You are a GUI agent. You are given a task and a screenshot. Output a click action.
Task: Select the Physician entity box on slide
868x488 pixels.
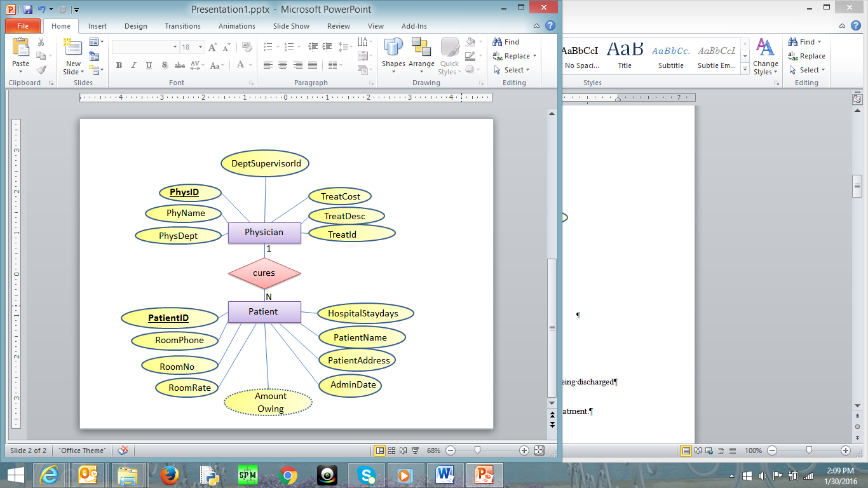(x=264, y=233)
